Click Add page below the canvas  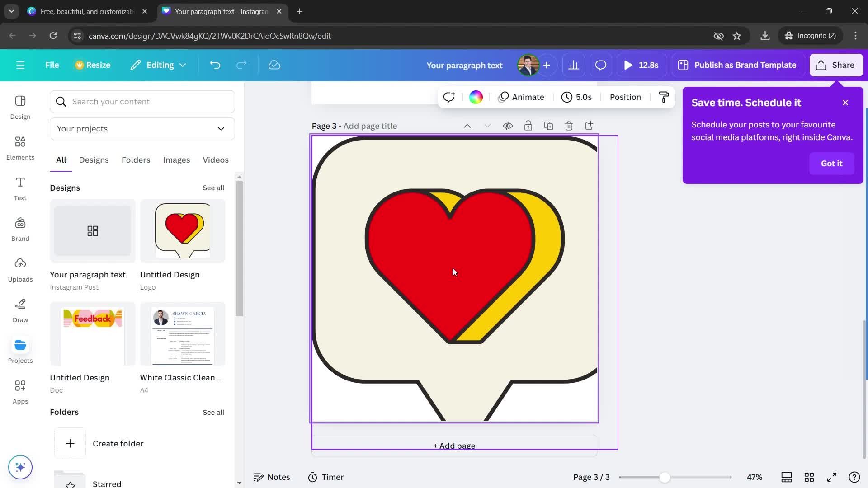coord(454,446)
